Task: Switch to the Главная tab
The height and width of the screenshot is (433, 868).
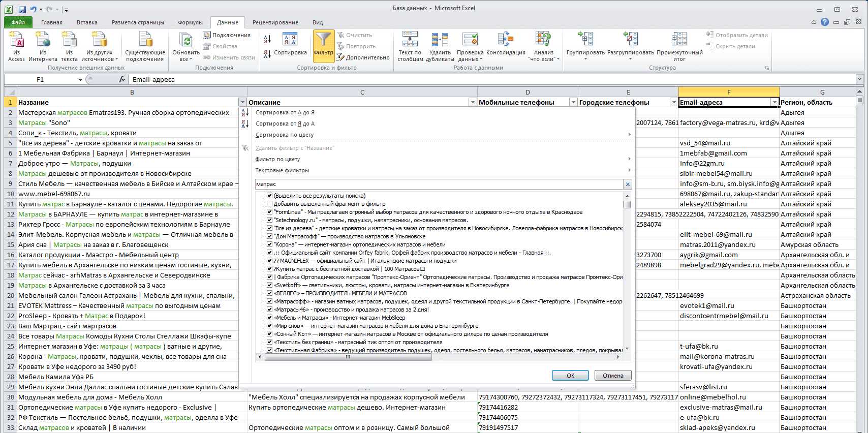Action: tap(52, 22)
